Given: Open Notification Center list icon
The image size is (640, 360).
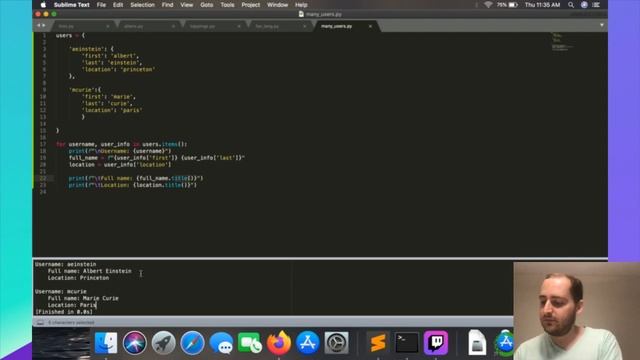Looking at the screenshot, I should pyautogui.click(x=596, y=5).
